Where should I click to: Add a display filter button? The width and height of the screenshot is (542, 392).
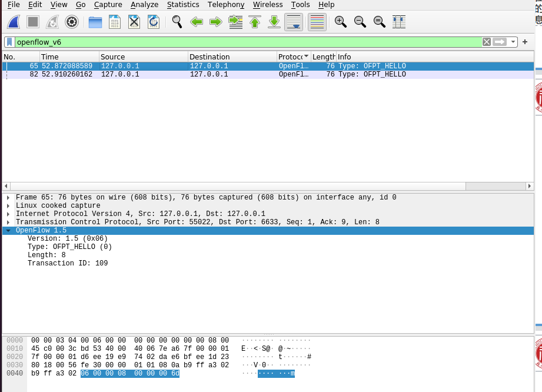tap(525, 42)
